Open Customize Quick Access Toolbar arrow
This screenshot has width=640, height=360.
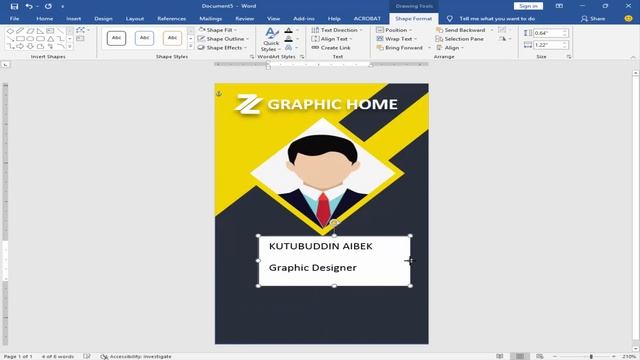coord(62,7)
